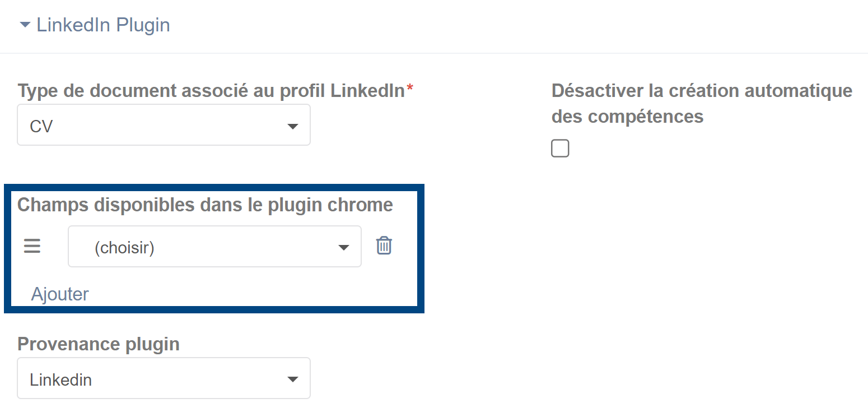Click the Type de document associé label
The width and height of the screenshot is (868, 412).
211,90
